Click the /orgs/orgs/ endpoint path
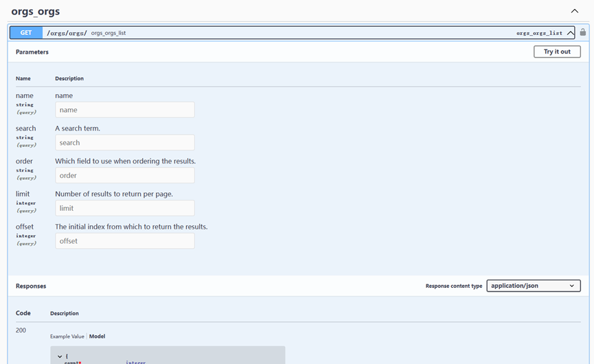Screen dimensions: 594x364 [67, 33]
